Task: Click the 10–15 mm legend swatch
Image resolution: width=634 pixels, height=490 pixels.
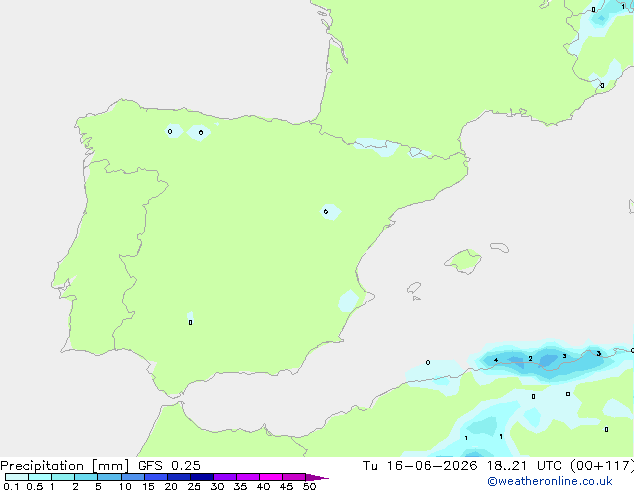Action: coord(132,477)
